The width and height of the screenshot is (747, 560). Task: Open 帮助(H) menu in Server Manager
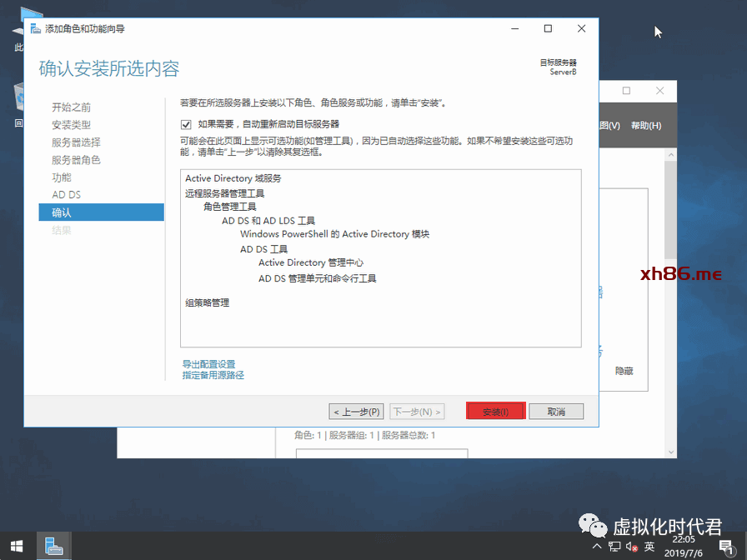coord(646,126)
